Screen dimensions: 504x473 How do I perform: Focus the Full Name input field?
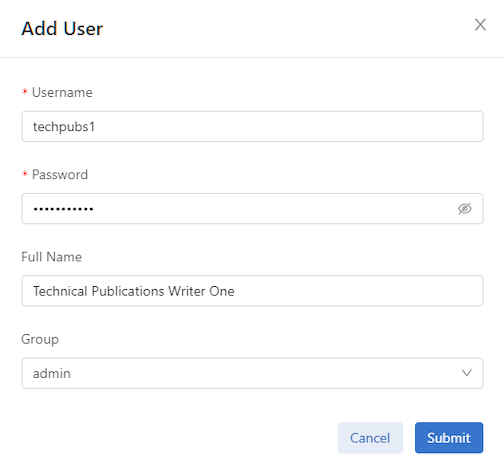click(x=252, y=291)
